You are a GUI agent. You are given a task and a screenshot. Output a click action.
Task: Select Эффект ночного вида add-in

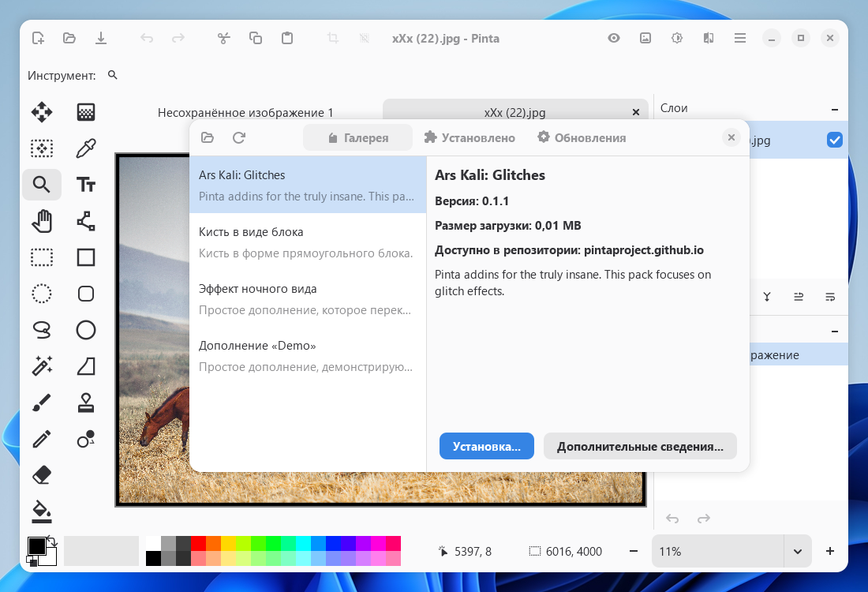(x=308, y=299)
